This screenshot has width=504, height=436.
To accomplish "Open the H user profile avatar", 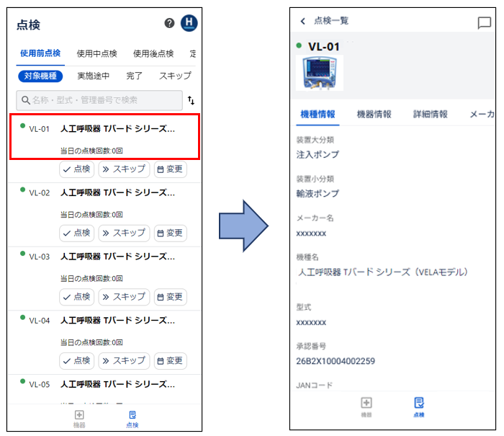I will [189, 23].
